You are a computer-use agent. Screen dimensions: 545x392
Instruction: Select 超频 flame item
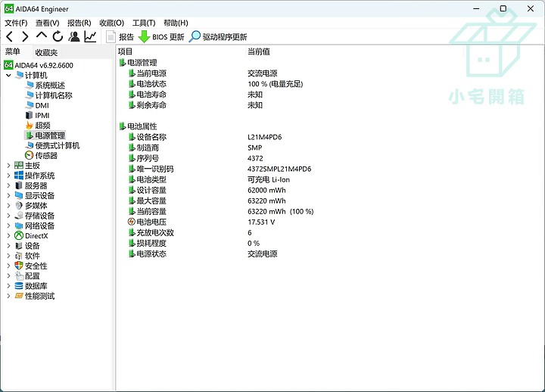pyautogui.click(x=38, y=126)
